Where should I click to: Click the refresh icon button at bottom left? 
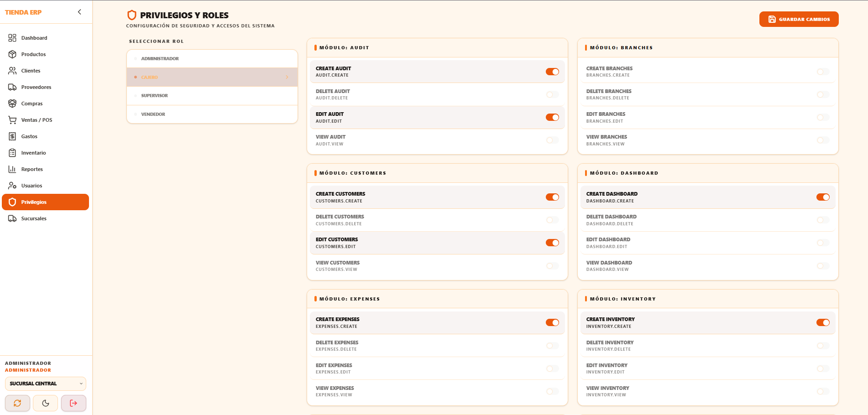[17, 403]
